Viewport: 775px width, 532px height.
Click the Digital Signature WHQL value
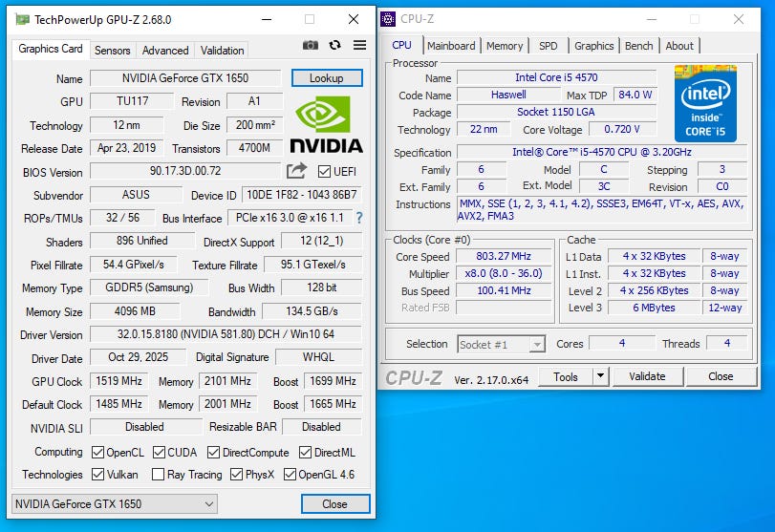click(x=318, y=357)
